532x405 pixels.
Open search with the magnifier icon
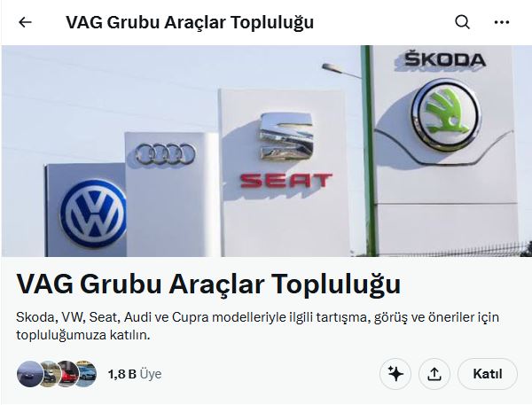click(x=462, y=22)
